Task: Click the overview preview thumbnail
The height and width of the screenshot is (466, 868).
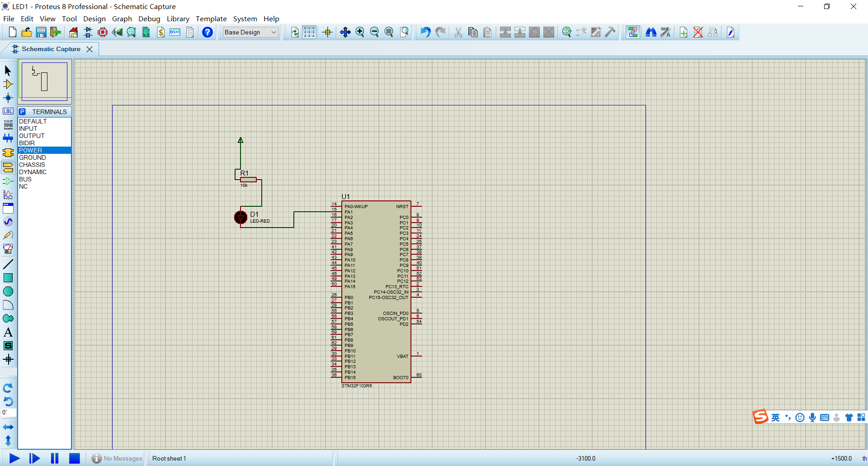Action: pos(44,81)
